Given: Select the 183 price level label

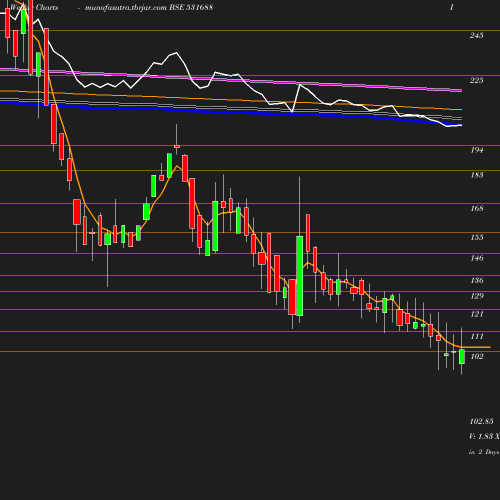Looking at the screenshot, I should coord(477,175).
